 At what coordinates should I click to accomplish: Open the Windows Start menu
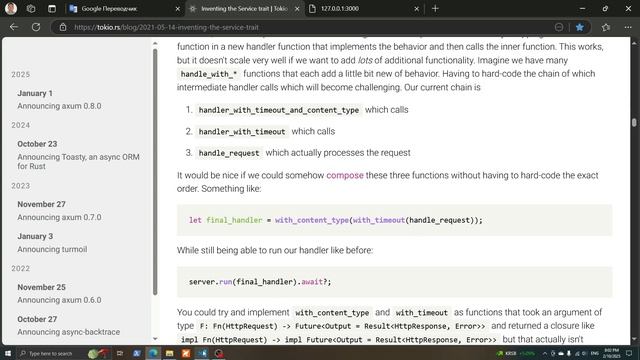tap(8, 353)
